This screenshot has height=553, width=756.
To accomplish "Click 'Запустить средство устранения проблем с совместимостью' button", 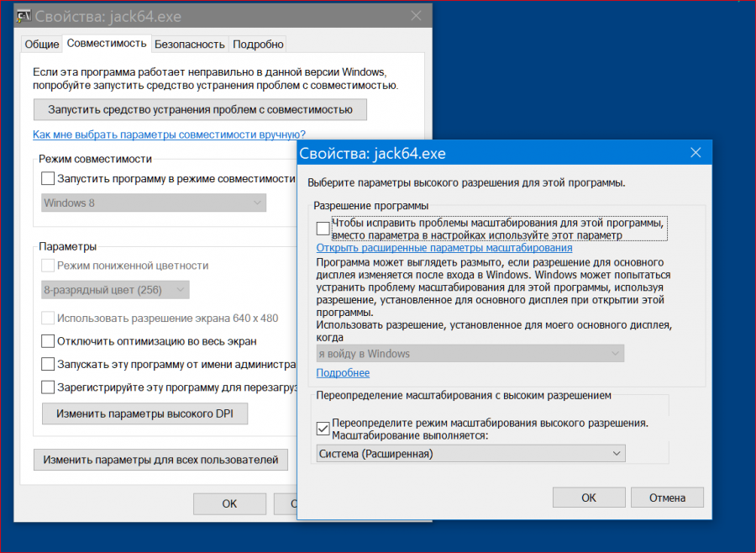I will pos(200,109).
